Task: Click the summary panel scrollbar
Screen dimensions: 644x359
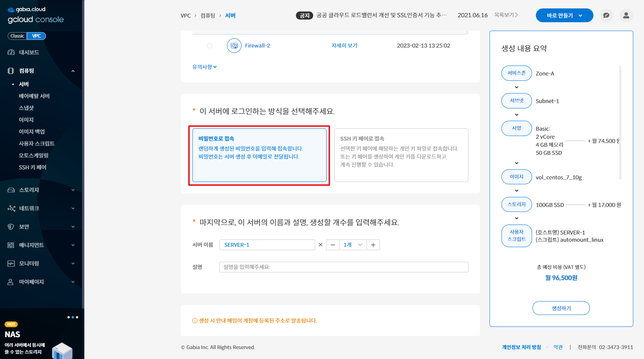Action: point(620,123)
